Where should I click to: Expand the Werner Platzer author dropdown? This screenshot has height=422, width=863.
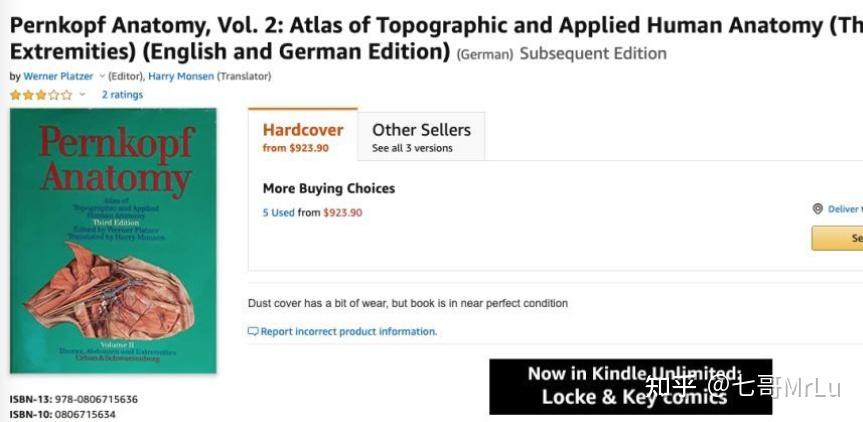click(102, 76)
